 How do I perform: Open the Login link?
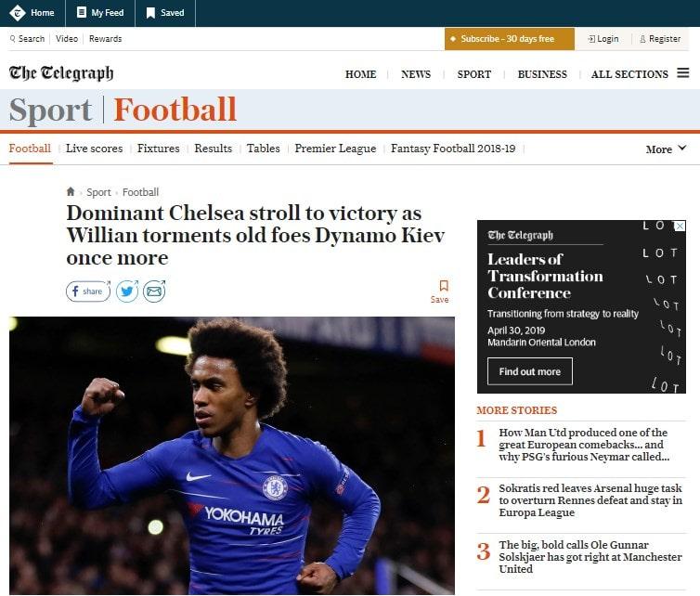click(603, 39)
